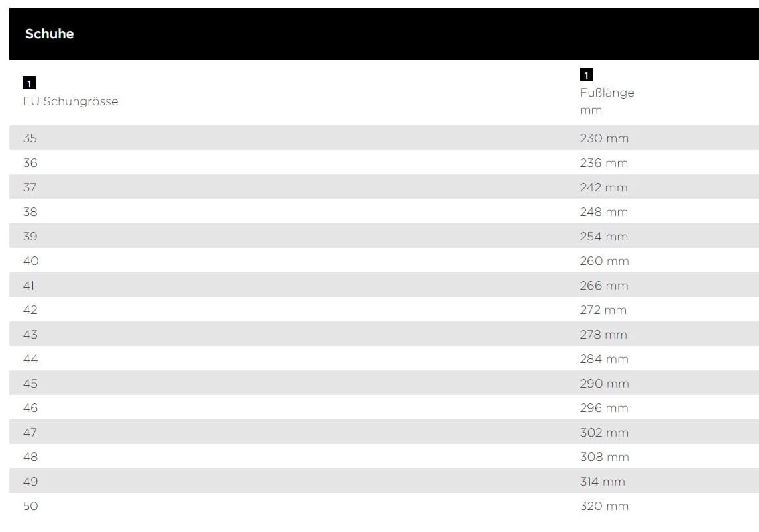759x532 pixels.
Task: Select EU shoe size 46
Action: [30, 408]
